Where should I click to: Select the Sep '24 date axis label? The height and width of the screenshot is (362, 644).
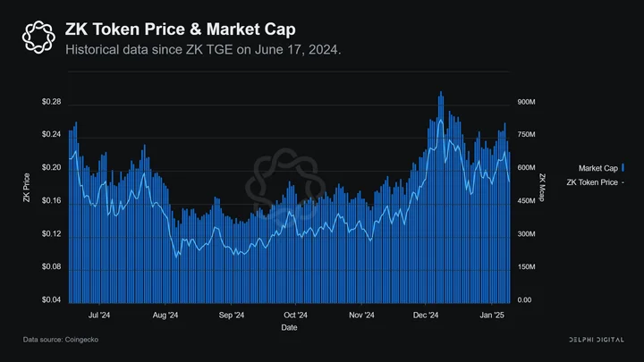(232, 316)
